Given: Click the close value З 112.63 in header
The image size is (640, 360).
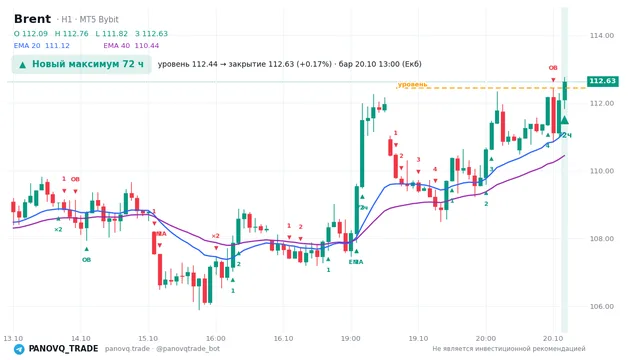Looking at the screenshot, I should (x=151, y=34).
